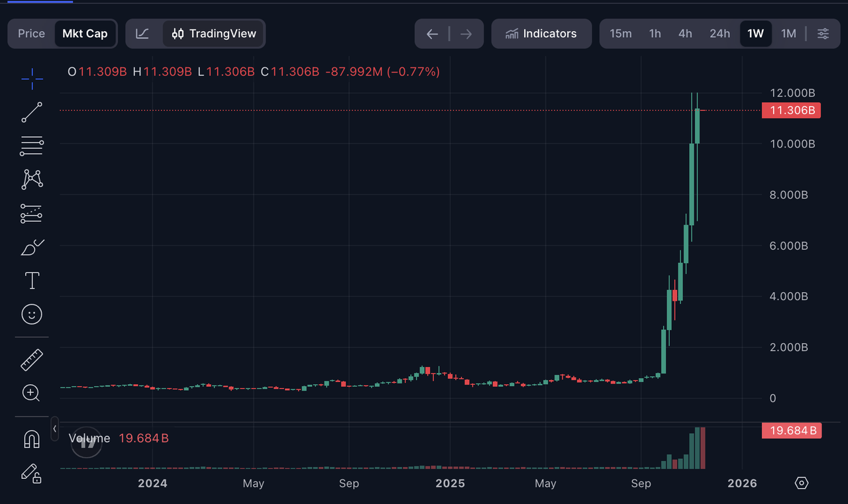848x504 pixels.
Task: Click the chart settings gear at bottom right
Action: click(x=801, y=483)
